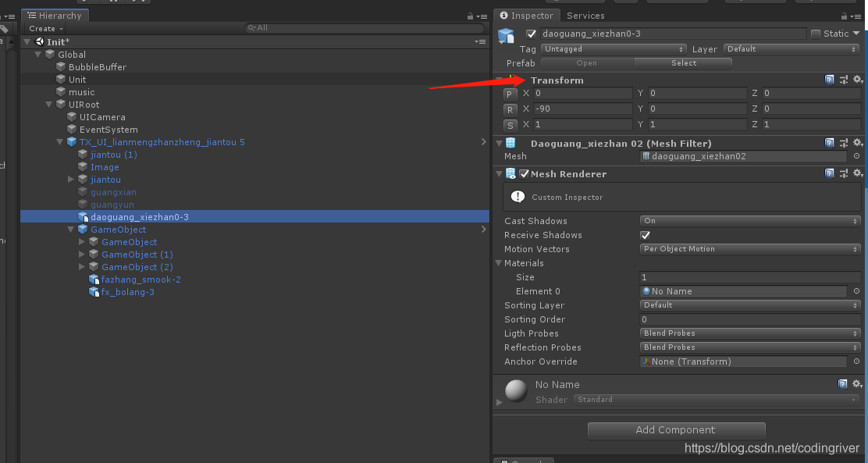
Task: Open Mesh Filter preset selector icon
Action: click(844, 143)
